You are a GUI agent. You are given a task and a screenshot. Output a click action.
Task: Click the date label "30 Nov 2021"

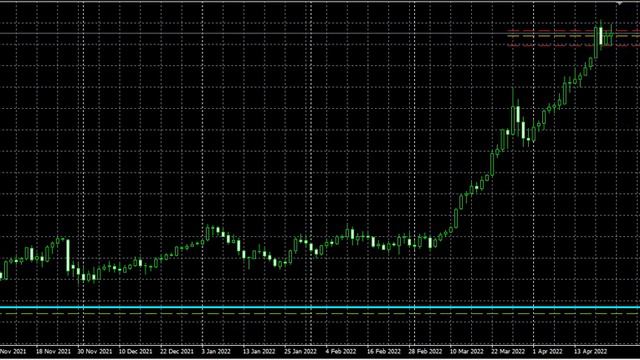click(94, 351)
